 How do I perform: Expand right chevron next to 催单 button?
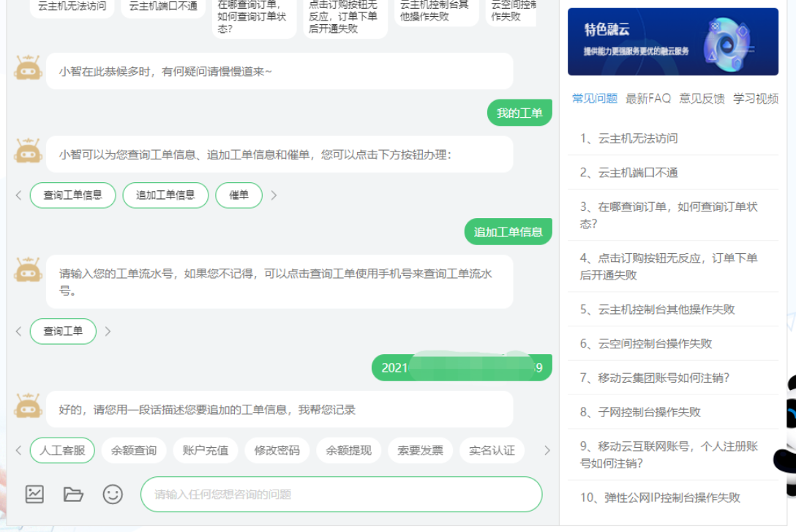(x=274, y=195)
